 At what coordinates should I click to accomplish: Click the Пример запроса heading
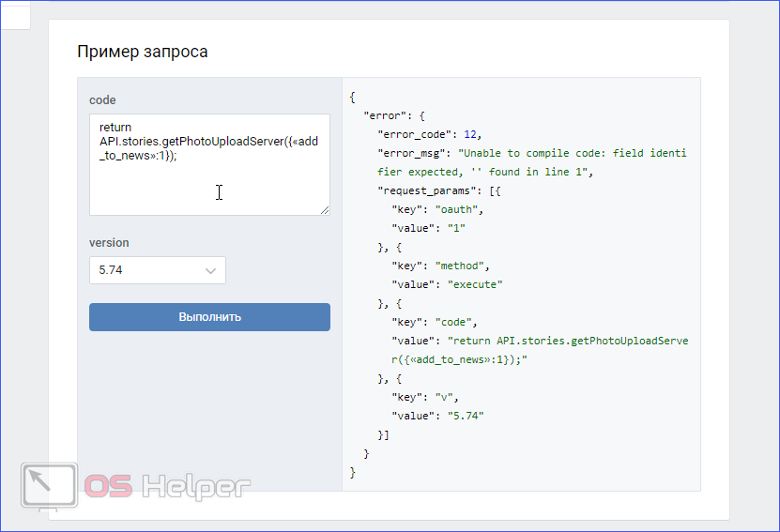143,52
